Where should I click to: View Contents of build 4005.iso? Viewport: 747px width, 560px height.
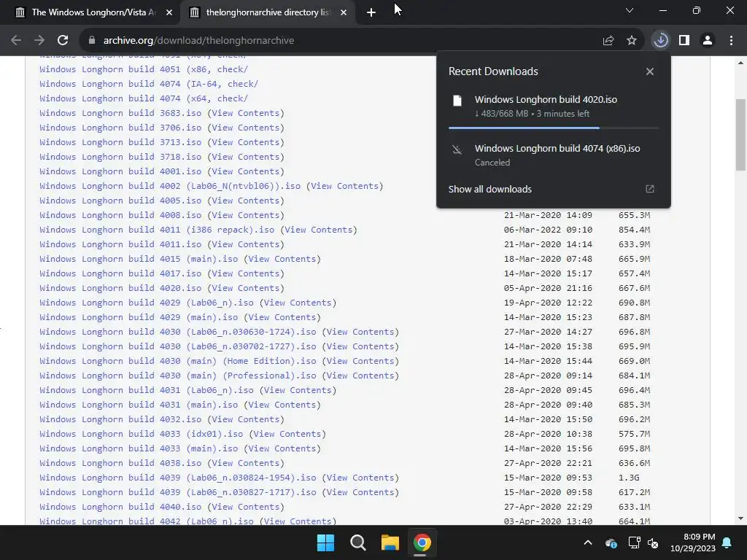coord(246,201)
